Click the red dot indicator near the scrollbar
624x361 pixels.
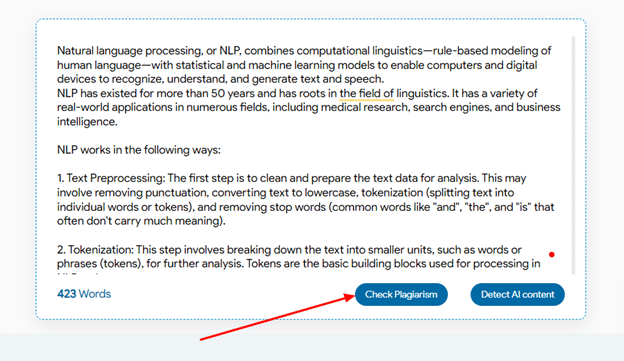(x=552, y=254)
